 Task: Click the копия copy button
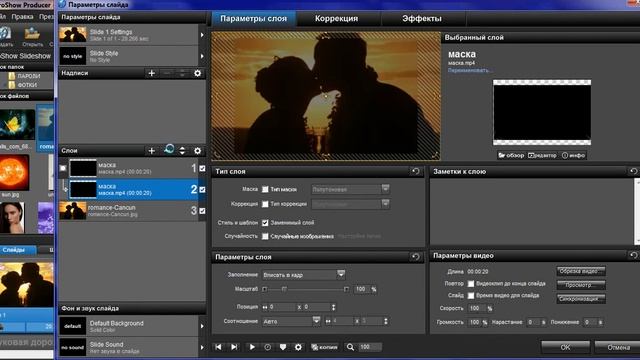324,347
